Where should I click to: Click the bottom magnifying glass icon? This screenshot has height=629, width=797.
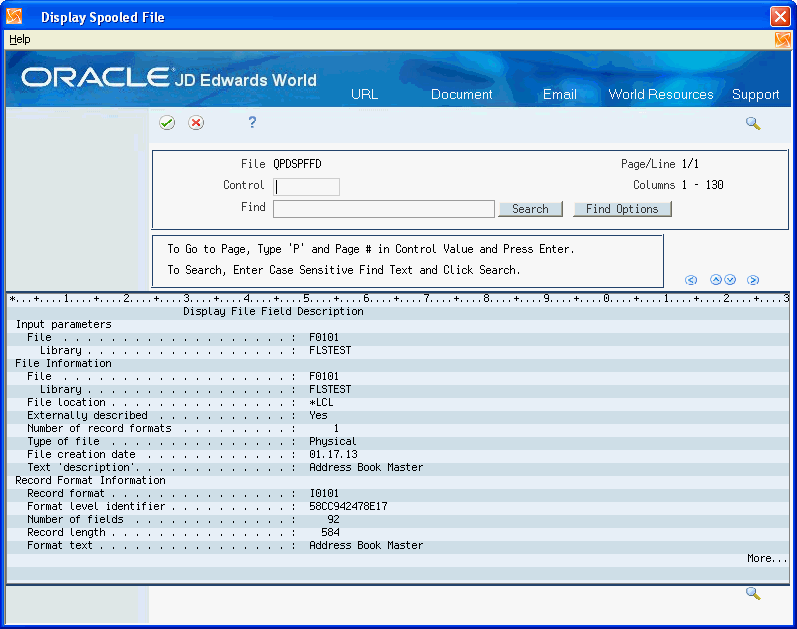[x=753, y=593]
